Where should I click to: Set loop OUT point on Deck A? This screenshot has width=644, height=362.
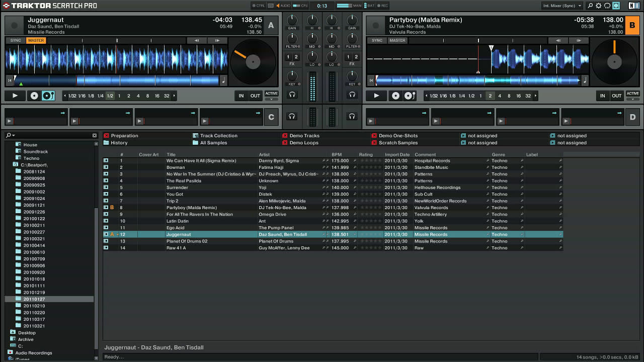(256, 96)
